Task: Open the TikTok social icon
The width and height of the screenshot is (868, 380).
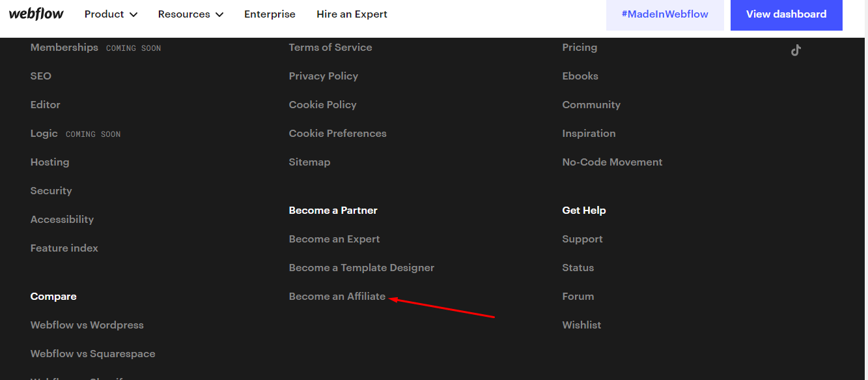Action: (x=796, y=50)
